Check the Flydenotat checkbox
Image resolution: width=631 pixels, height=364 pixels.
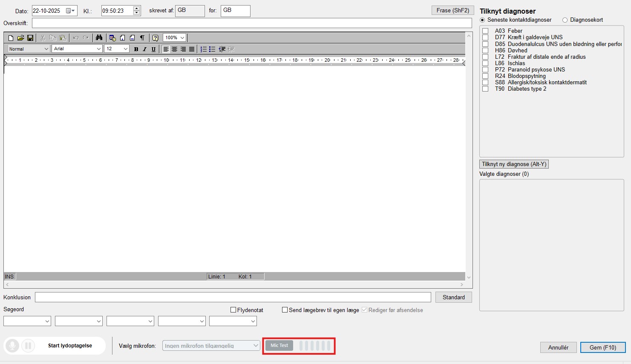(x=233, y=310)
